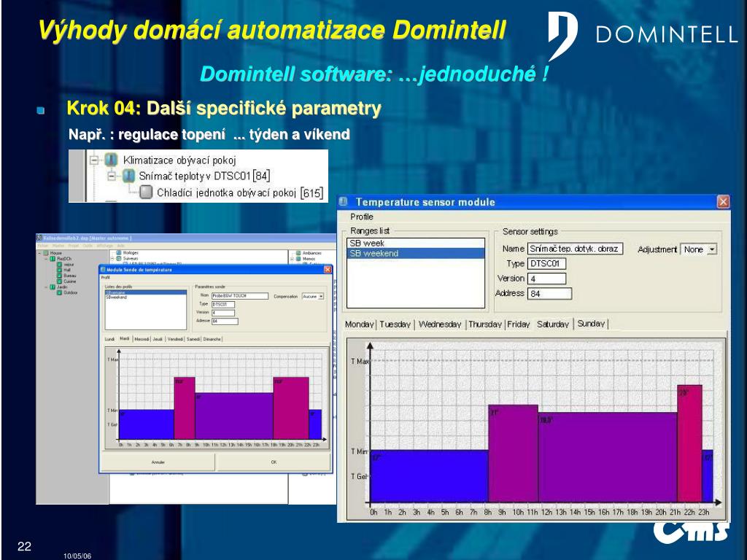747x560 pixels.
Task: Click the Version field showing 4
Action: (x=546, y=279)
